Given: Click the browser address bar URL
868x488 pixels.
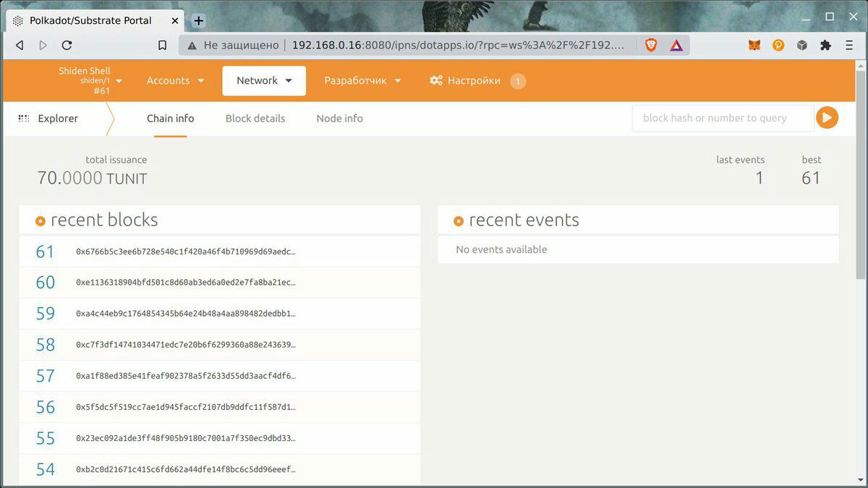Looking at the screenshot, I should pos(458,45).
